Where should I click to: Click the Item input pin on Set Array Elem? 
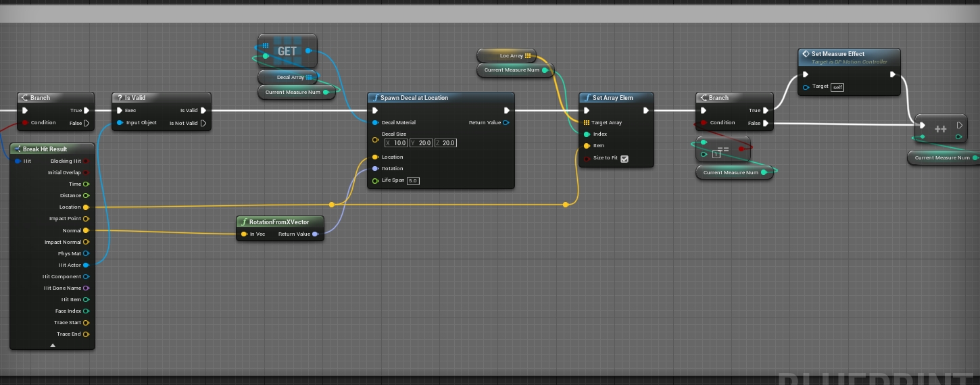586,145
